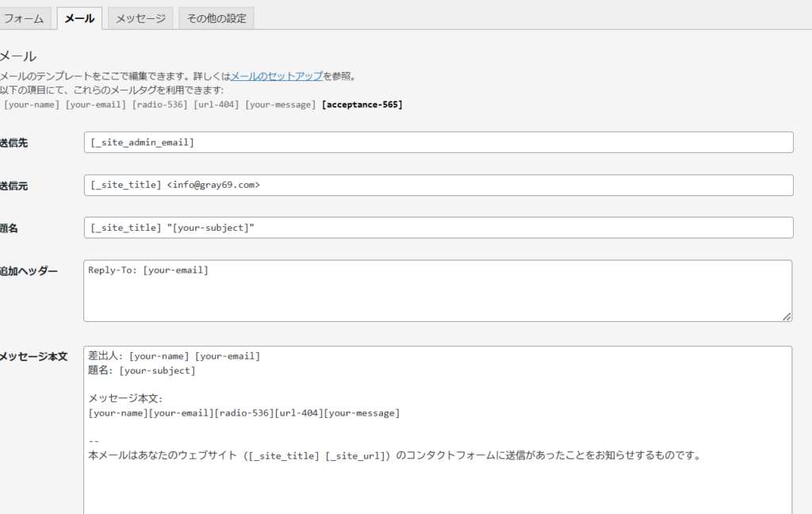Select [url-404] in the available mail-tags list
The height and width of the screenshot is (514, 812).
pyautogui.click(x=216, y=105)
